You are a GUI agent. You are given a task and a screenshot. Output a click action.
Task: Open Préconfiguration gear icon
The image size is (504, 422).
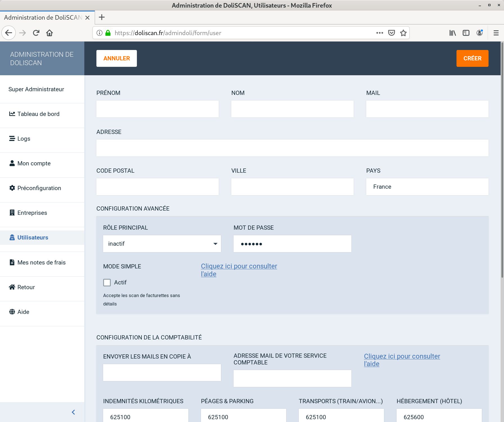12,188
